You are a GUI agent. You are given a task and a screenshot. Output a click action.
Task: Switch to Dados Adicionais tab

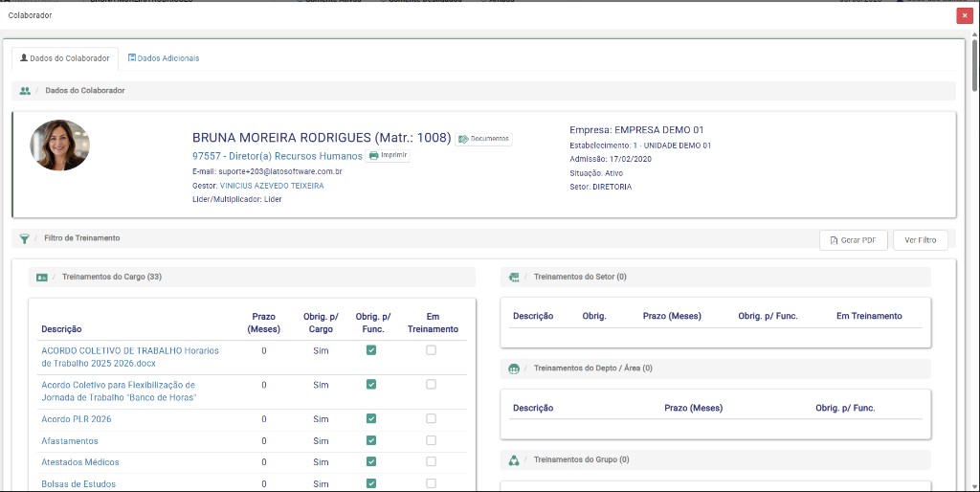click(x=164, y=58)
